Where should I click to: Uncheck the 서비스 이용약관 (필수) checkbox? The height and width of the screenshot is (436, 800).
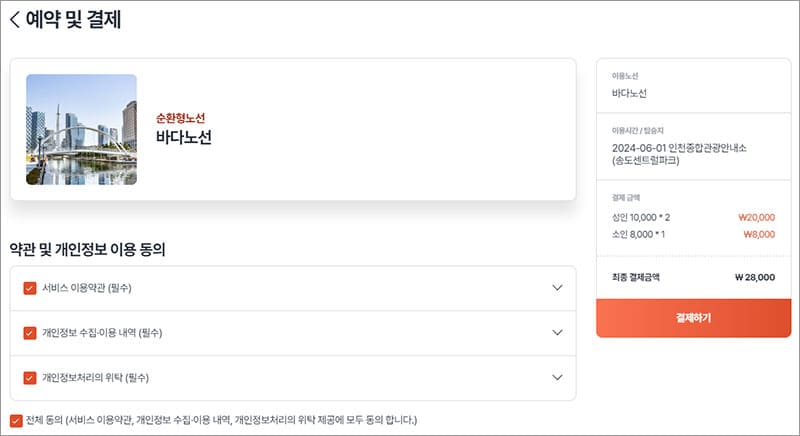point(29,288)
